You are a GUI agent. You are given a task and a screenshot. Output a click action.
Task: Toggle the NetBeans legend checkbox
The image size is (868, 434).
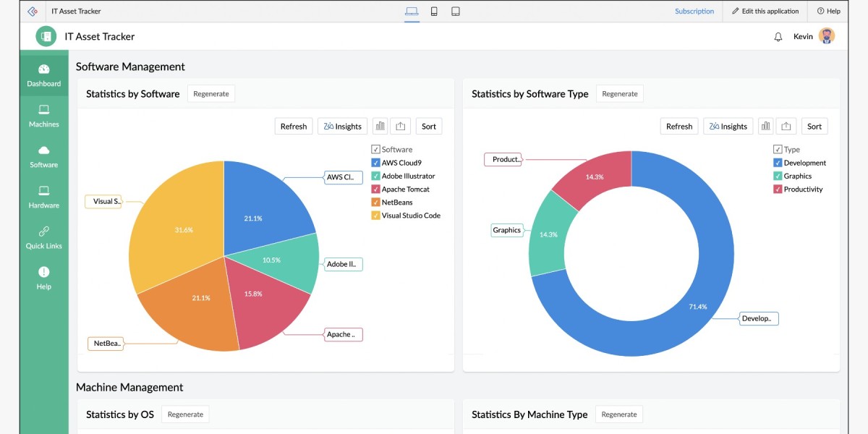coord(375,203)
